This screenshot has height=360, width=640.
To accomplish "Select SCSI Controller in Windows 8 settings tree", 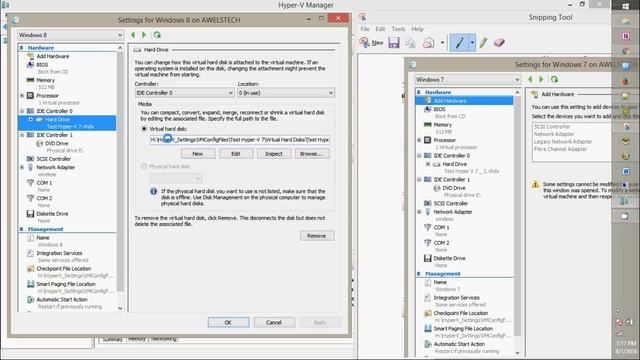I will tap(54, 159).
